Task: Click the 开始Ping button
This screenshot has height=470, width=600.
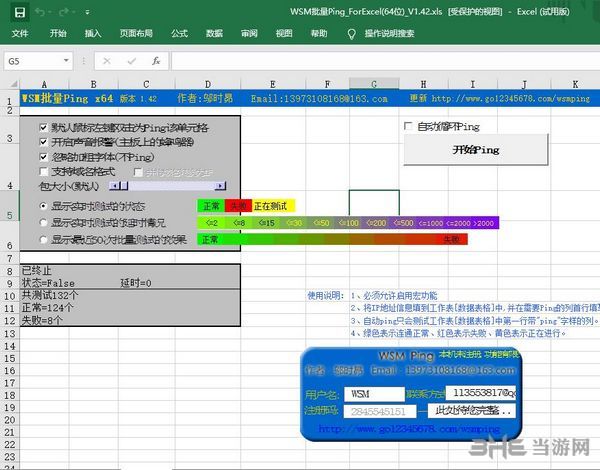Action: (476, 150)
